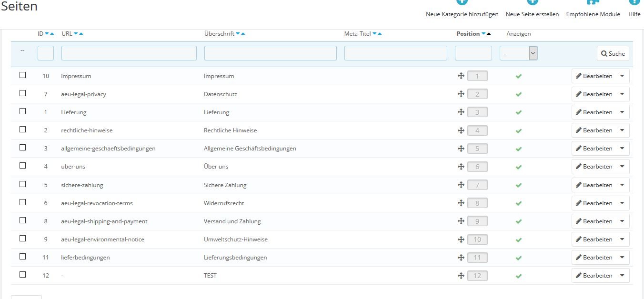
Task: Click the green enabled checkmark for Datenschutz
Action: [519, 94]
